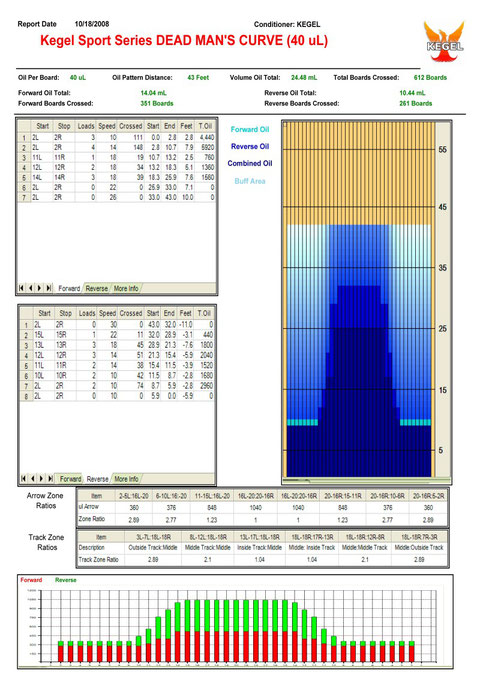This screenshot has width=480, height=688.
Task: Click previous-sheet arrow in upper table tab strip
Action: coord(30,288)
